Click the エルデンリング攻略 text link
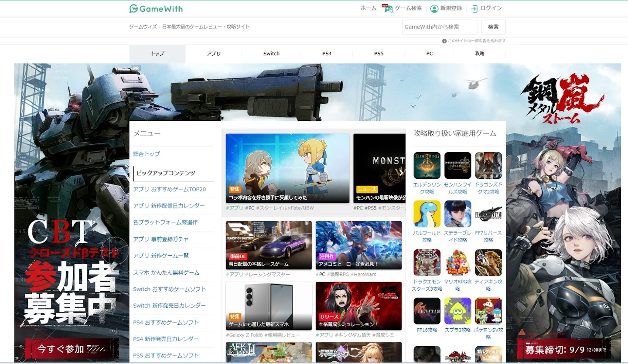Viewport: 628px width, 364px height. pyautogui.click(x=427, y=188)
